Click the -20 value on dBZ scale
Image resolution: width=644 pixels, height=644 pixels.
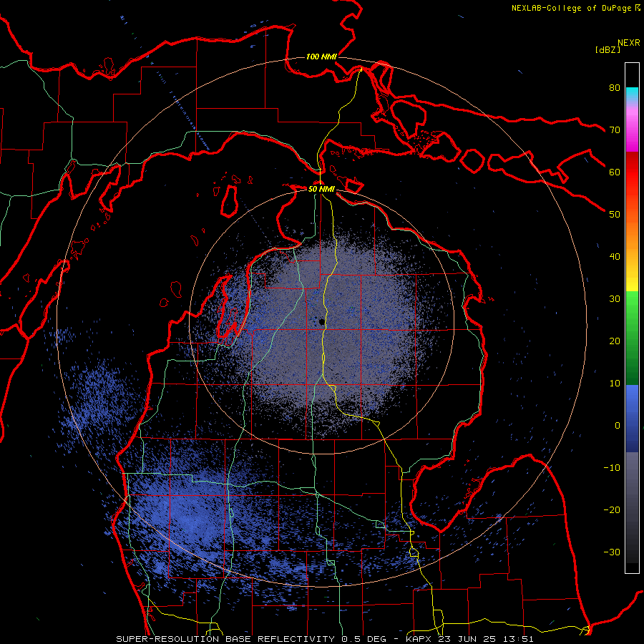[x=612, y=509]
